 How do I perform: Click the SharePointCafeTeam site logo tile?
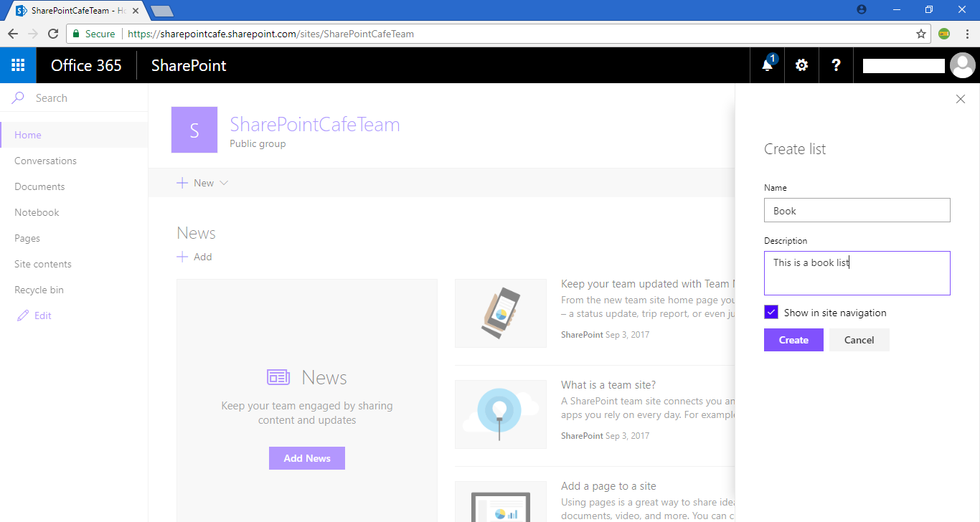click(194, 130)
